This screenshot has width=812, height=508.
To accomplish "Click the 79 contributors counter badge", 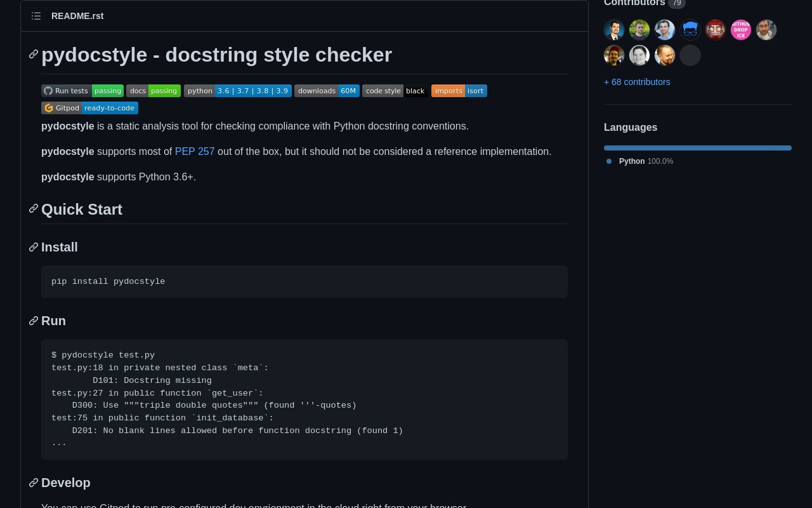I will coord(677,3).
